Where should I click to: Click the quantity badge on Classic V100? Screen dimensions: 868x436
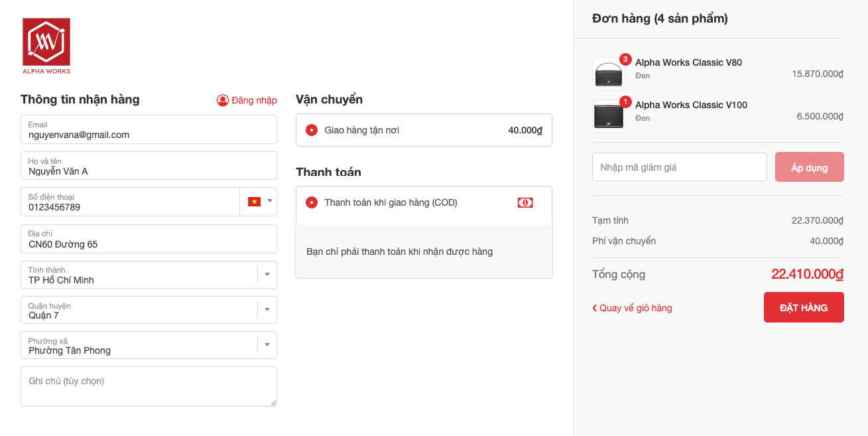click(x=625, y=102)
